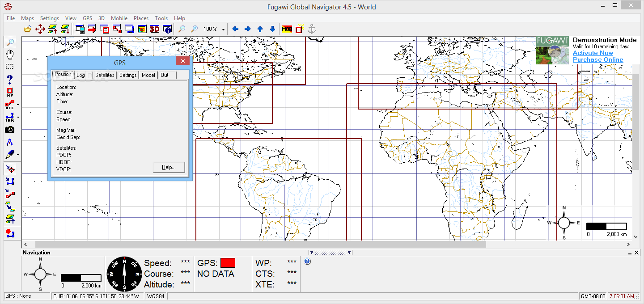Open the 3D view toolbar icon

[154, 29]
